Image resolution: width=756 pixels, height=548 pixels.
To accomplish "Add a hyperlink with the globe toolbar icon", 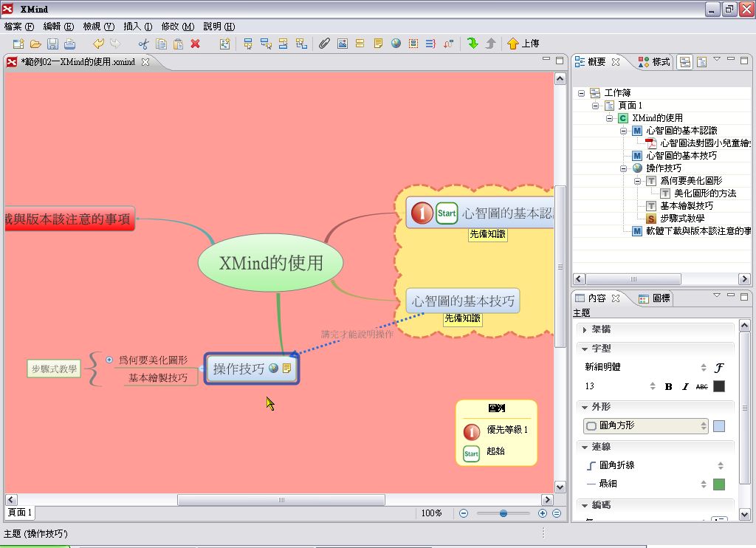I will 396,44.
